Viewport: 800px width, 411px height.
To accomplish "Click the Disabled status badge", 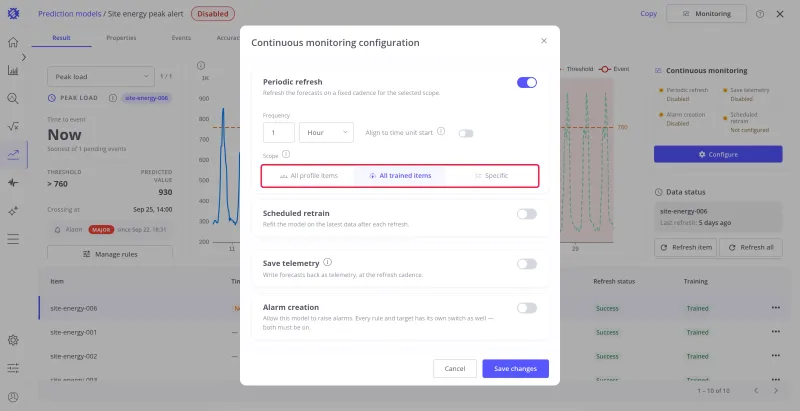I will pyautogui.click(x=213, y=14).
